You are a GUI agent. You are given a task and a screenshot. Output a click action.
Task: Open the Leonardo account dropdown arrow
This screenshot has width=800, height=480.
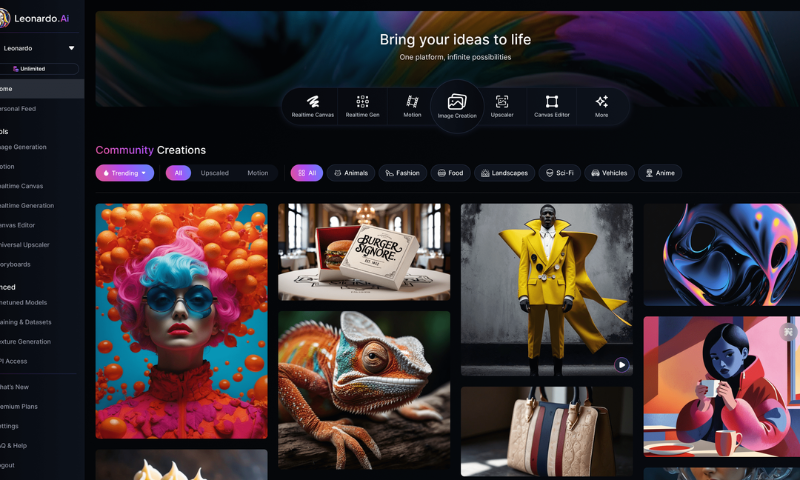pos(71,48)
